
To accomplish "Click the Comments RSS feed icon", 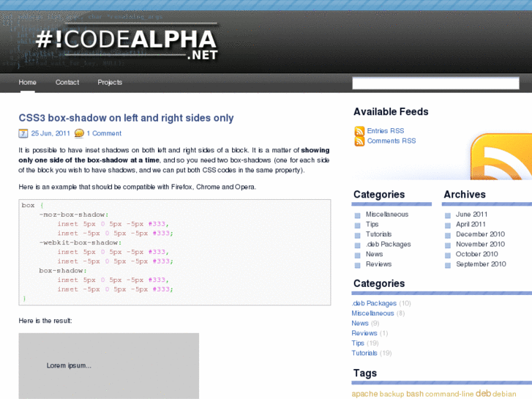I will point(359,141).
